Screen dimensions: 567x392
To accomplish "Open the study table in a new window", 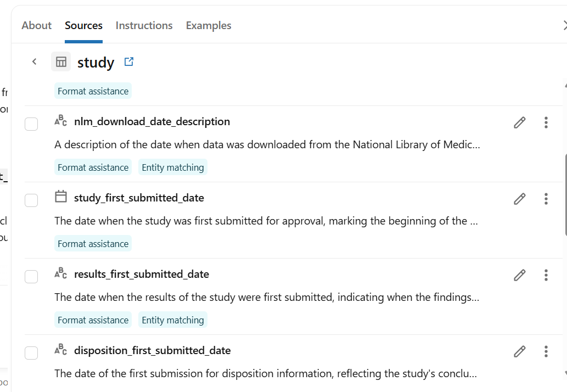I will click(x=129, y=62).
